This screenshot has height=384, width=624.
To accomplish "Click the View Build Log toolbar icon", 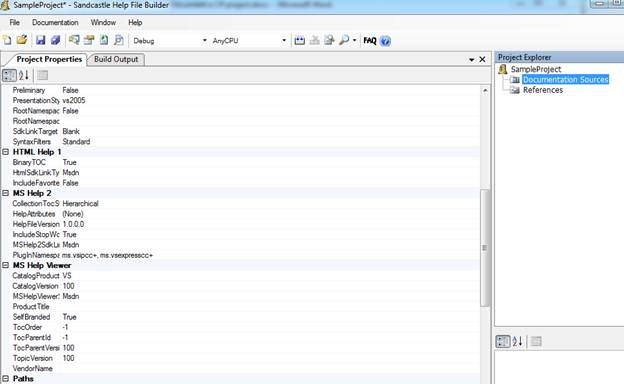I will pyautogui.click(x=329, y=41).
